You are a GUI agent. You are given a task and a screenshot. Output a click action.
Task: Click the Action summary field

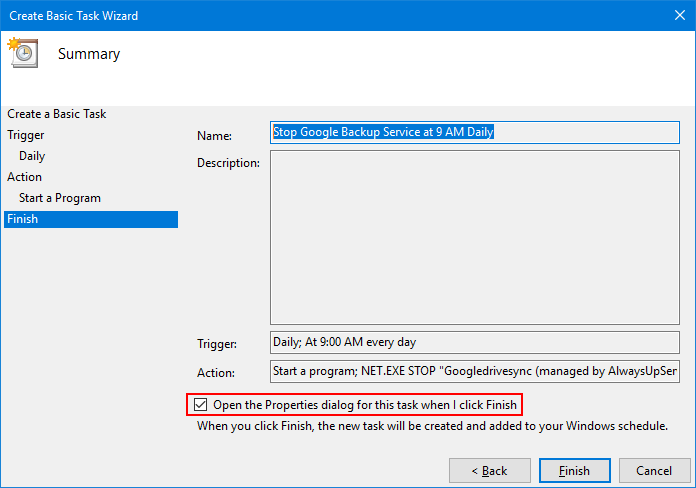pos(475,371)
